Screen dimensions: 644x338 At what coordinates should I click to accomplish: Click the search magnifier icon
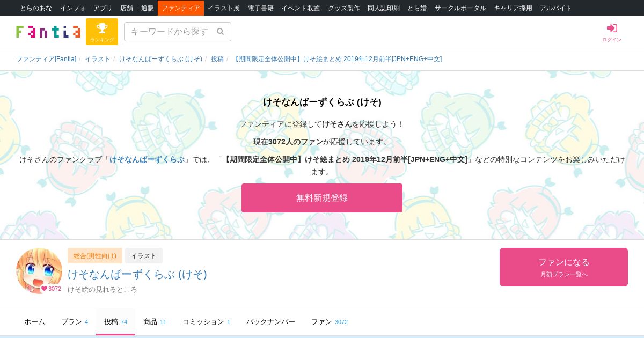click(220, 32)
